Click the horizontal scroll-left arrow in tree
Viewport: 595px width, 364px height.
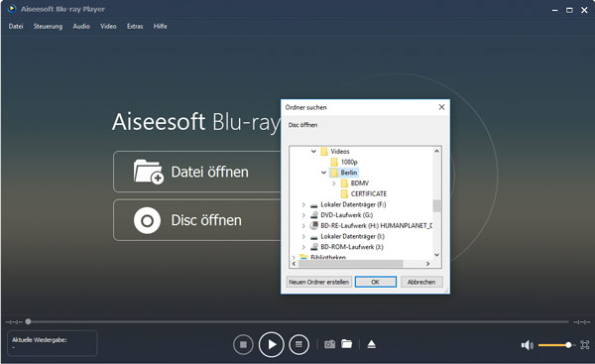pyautogui.click(x=294, y=264)
